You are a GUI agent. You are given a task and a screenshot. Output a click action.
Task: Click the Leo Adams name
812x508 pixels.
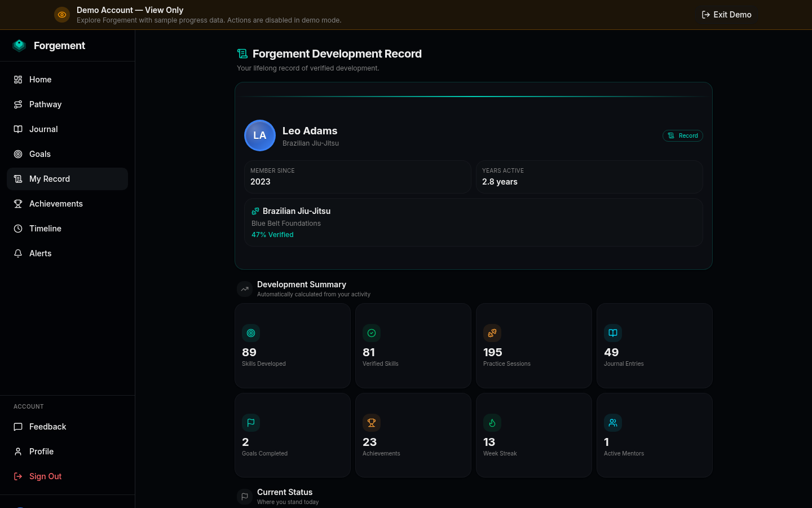click(x=310, y=131)
